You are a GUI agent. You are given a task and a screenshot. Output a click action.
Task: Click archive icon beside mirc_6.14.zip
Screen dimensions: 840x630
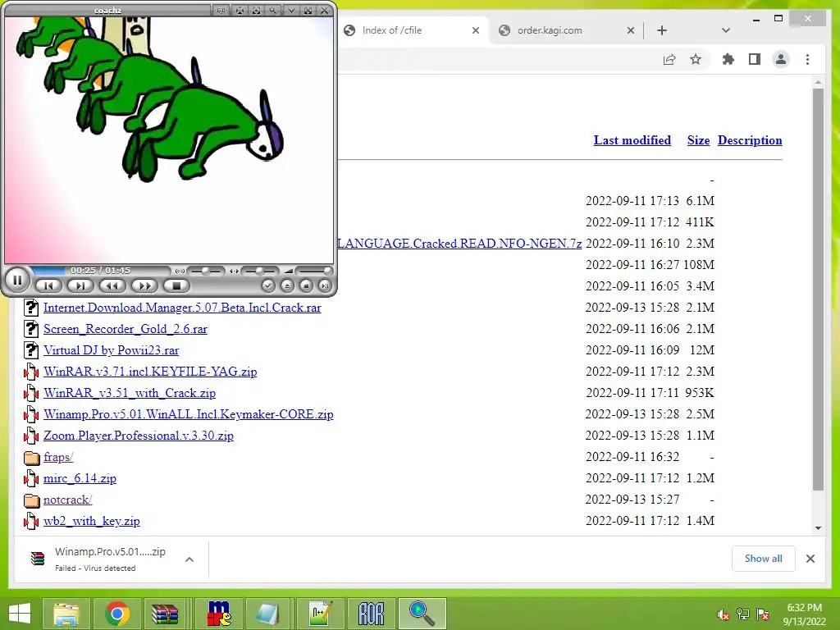[32, 478]
